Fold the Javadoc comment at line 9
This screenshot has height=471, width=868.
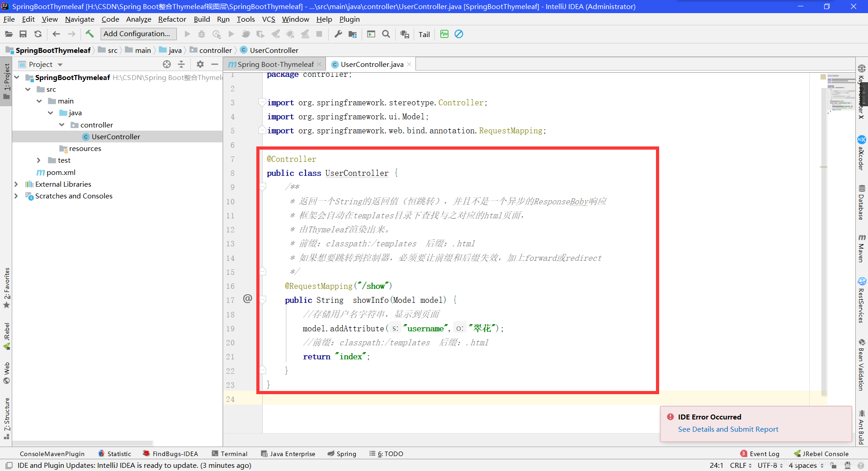tap(263, 187)
